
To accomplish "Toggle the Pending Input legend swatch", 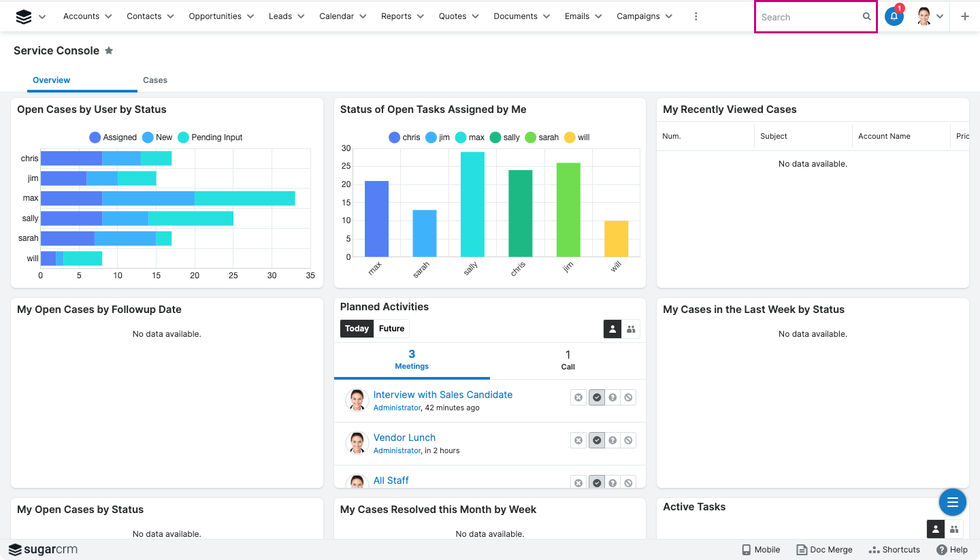I will (x=183, y=137).
